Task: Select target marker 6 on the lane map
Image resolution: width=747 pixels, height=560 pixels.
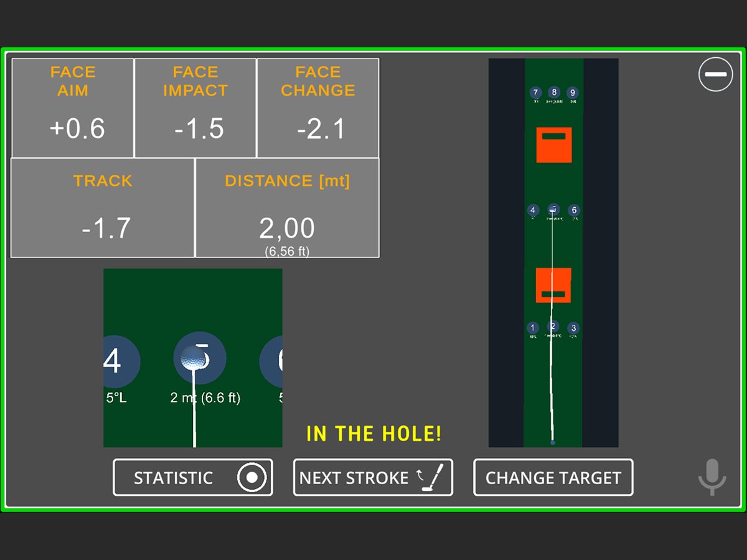Action: (574, 210)
